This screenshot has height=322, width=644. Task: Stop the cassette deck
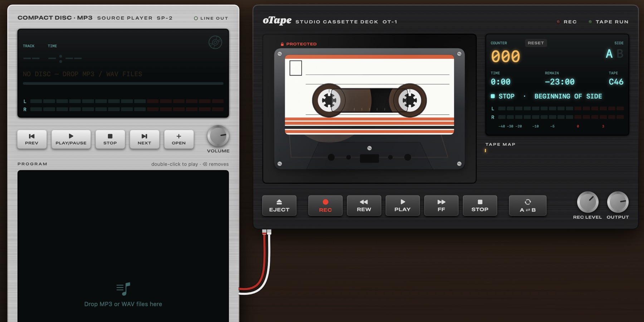coord(480,206)
